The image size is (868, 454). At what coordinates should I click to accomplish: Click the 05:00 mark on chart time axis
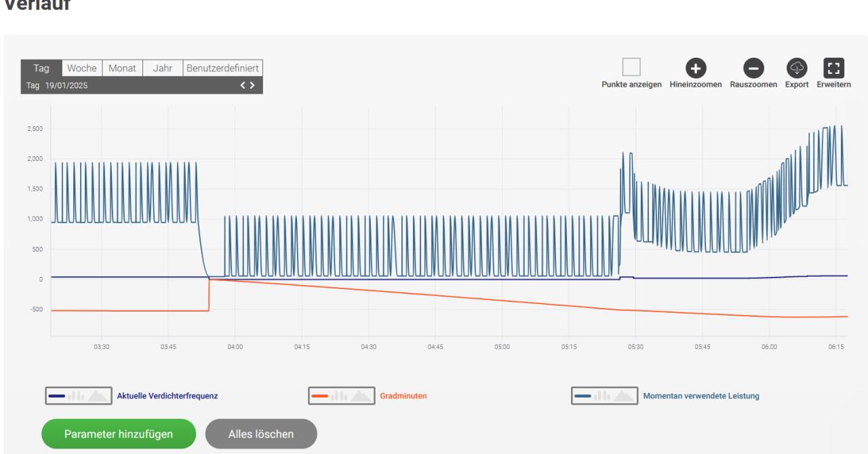coord(502,346)
